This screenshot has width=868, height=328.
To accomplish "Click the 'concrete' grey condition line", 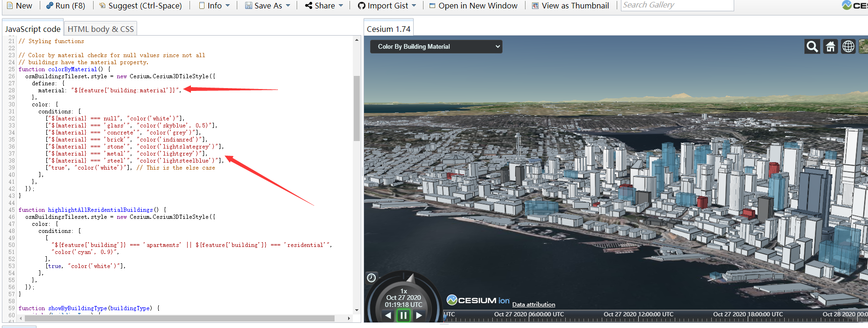I will (123, 133).
